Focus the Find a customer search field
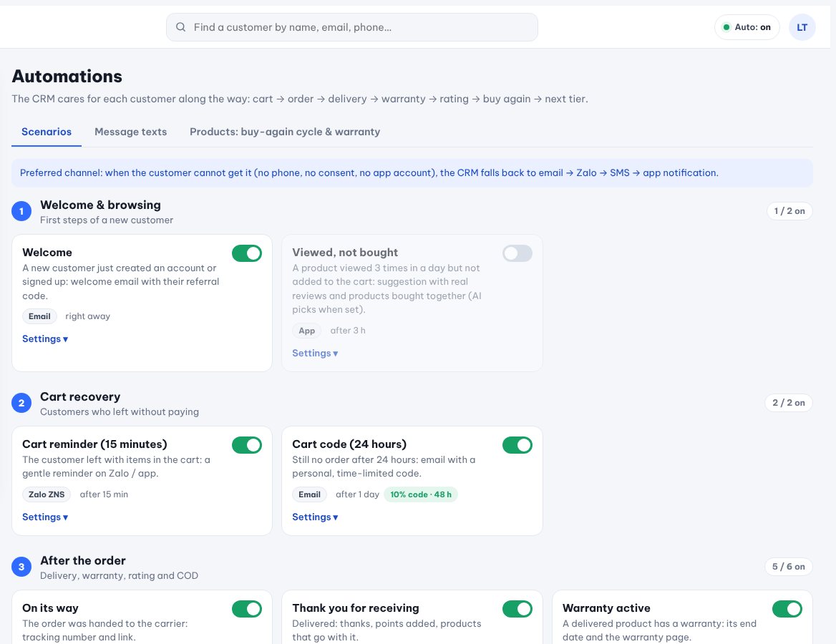836x644 pixels. [352, 27]
